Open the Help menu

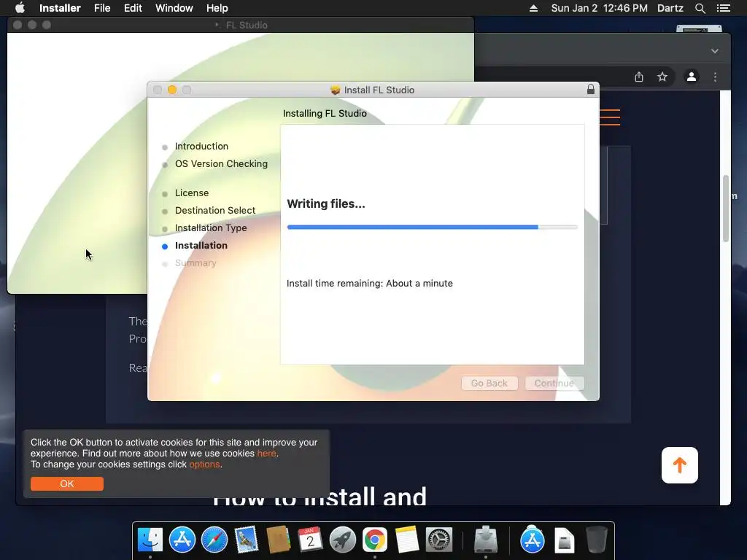[x=217, y=8]
